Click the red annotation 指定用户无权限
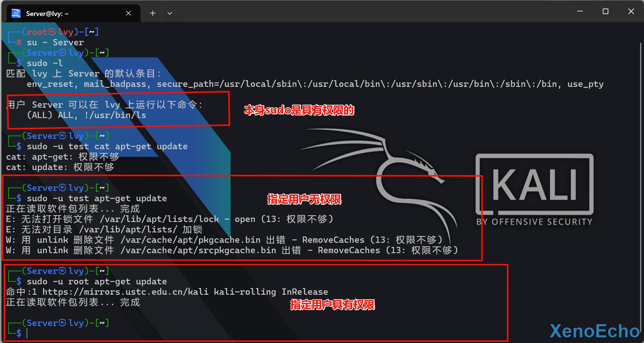This screenshot has height=343, width=644. point(304,199)
